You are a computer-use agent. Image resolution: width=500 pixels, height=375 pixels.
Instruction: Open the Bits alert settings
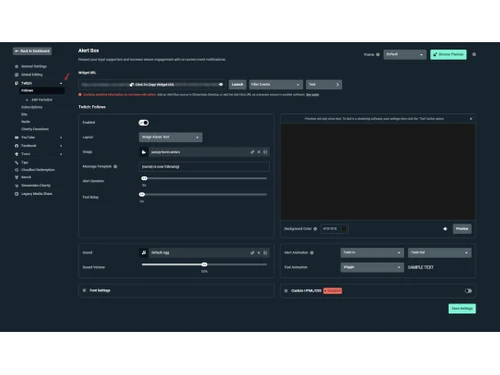tap(24, 114)
